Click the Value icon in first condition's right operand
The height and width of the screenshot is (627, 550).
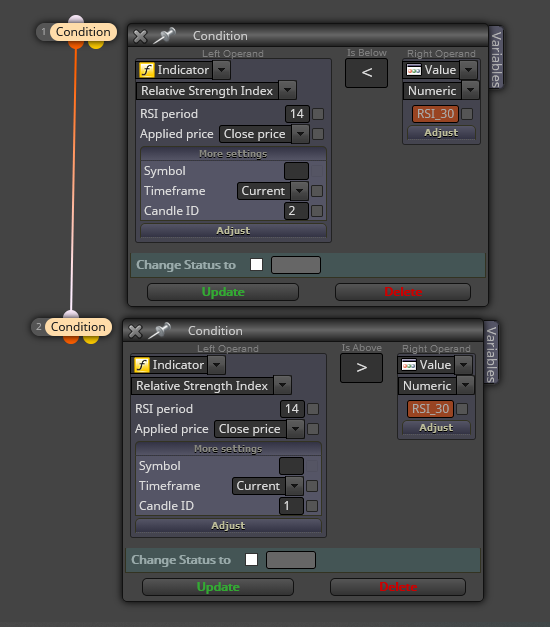(414, 70)
